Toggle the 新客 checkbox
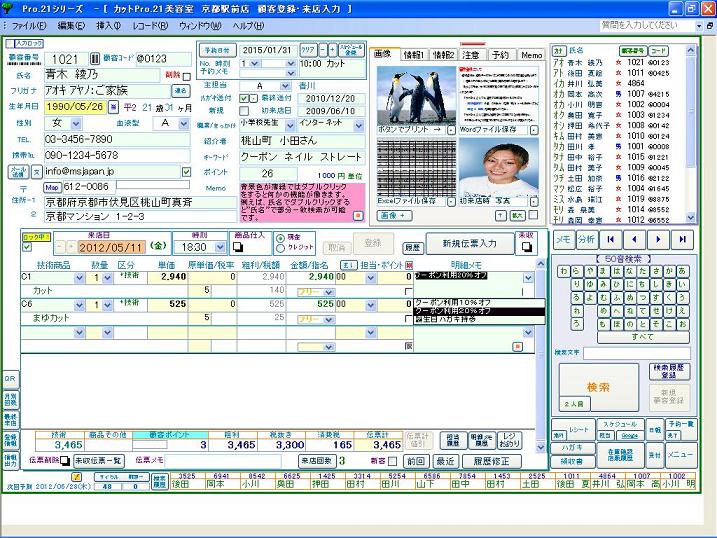This screenshot has width=717, height=538. click(x=392, y=461)
